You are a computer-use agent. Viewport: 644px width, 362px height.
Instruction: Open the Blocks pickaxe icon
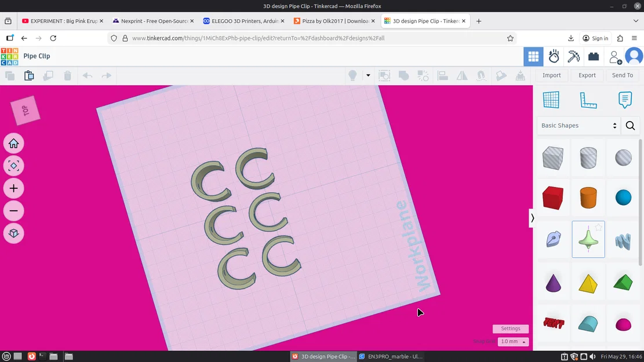pyautogui.click(x=573, y=57)
